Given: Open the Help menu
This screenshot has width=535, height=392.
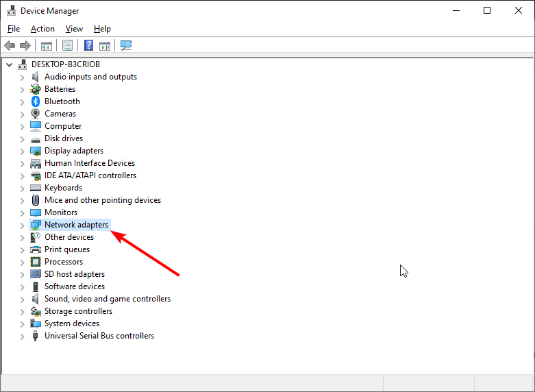Looking at the screenshot, I should click(102, 29).
